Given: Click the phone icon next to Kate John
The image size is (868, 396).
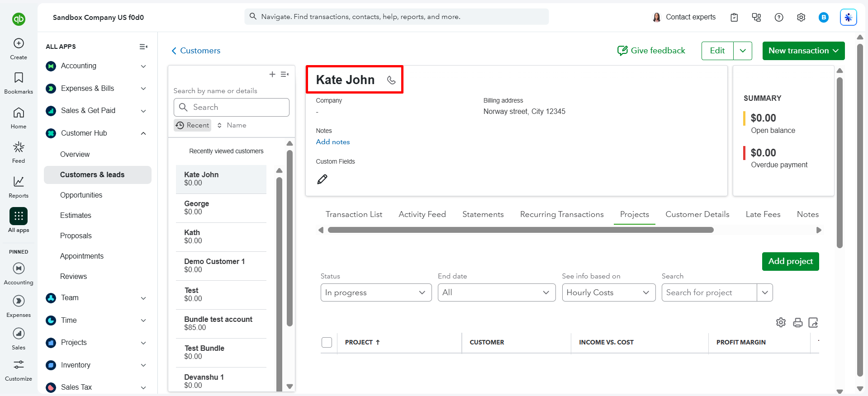Looking at the screenshot, I should pyautogui.click(x=391, y=80).
